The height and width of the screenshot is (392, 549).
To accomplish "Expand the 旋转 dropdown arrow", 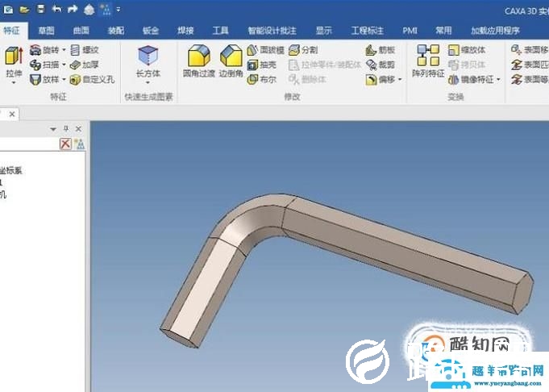I will [x=64, y=50].
